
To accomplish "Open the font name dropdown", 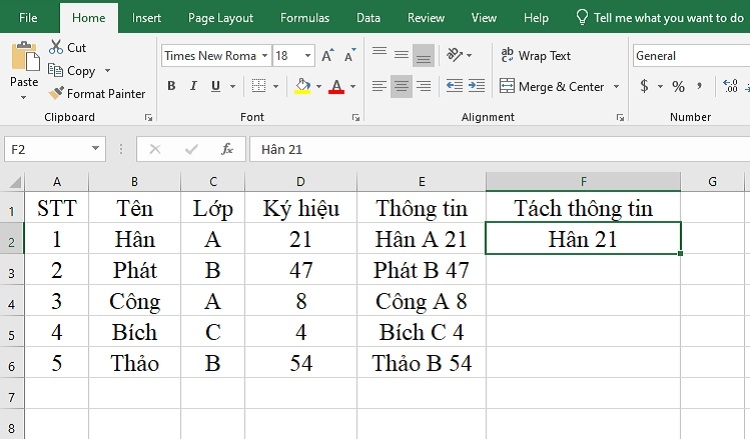I will [x=265, y=56].
